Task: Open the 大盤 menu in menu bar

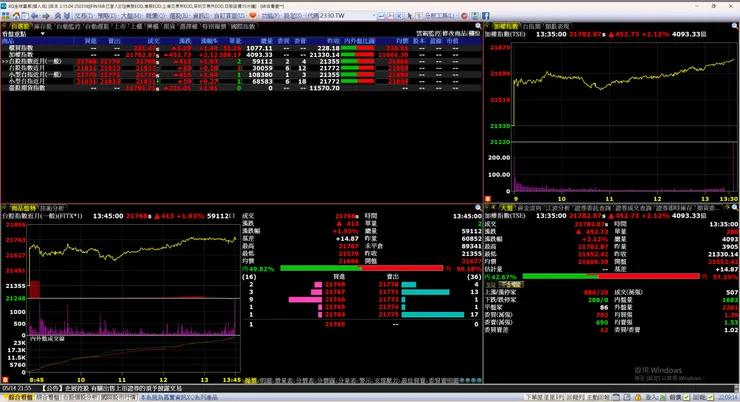Action: [x=132, y=16]
